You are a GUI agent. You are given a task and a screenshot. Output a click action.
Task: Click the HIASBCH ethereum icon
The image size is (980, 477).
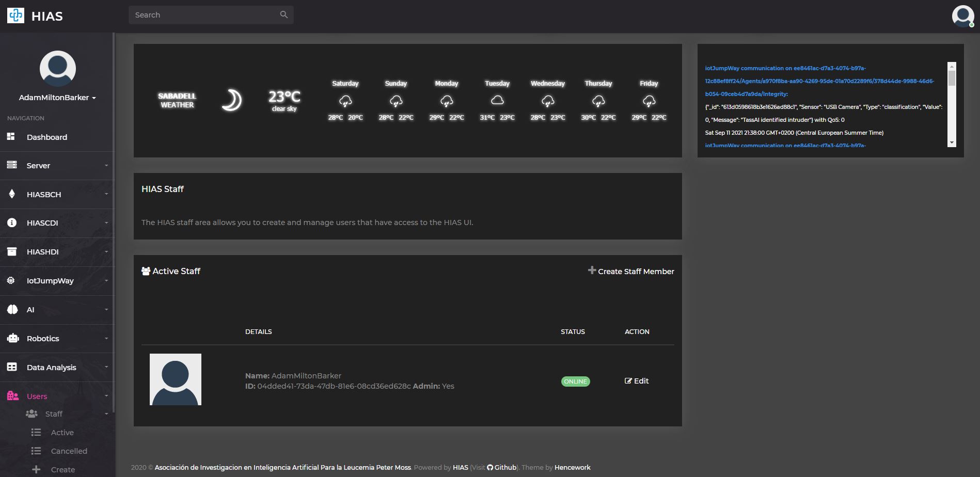pyautogui.click(x=12, y=194)
